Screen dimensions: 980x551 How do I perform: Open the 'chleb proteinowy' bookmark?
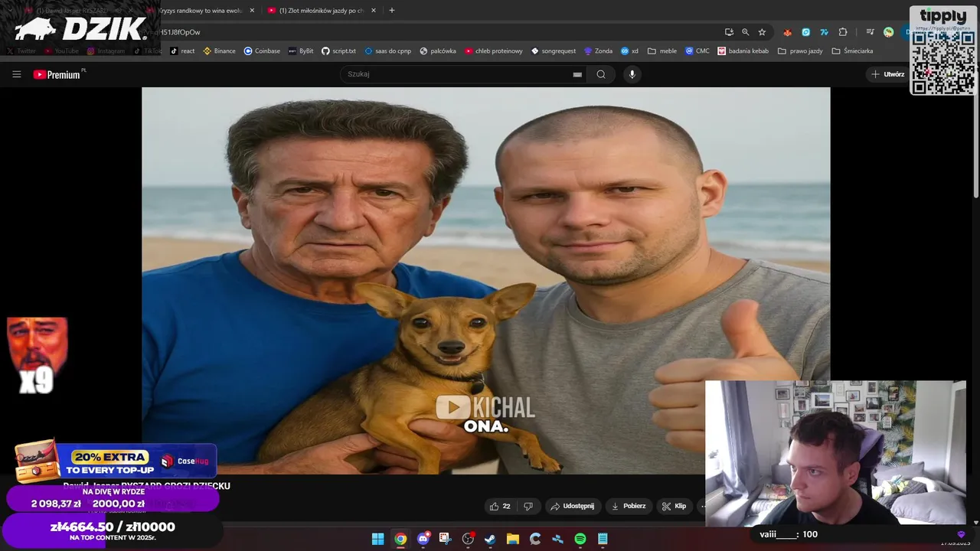(x=494, y=51)
